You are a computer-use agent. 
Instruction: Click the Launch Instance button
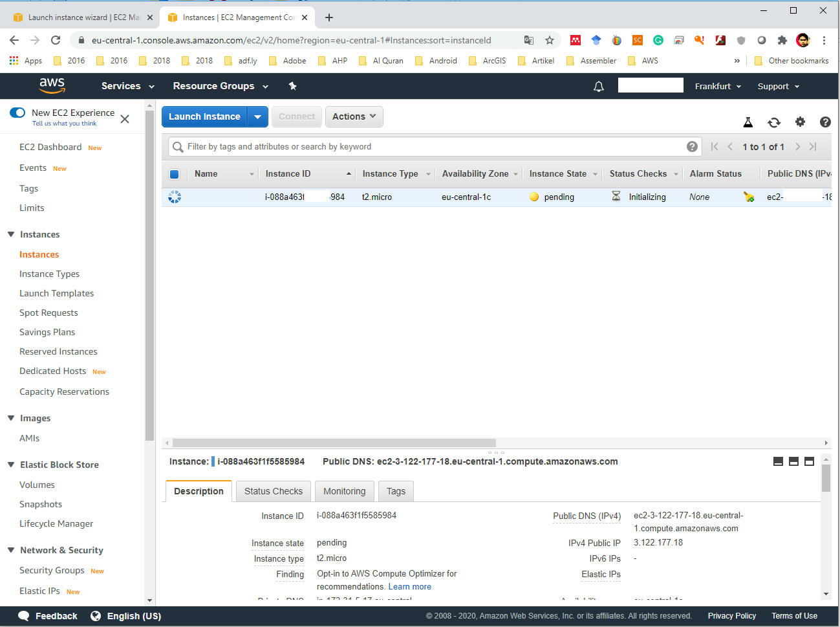204,116
